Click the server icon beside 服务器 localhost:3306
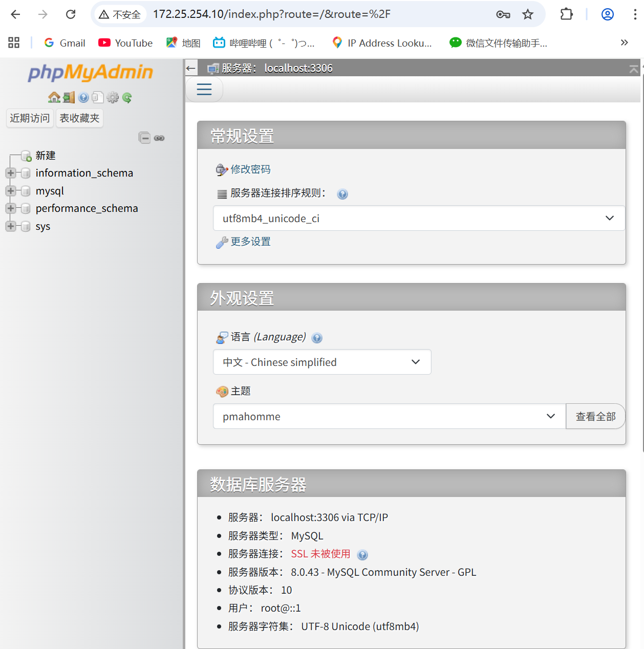The width and height of the screenshot is (644, 649). click(213, 68)
